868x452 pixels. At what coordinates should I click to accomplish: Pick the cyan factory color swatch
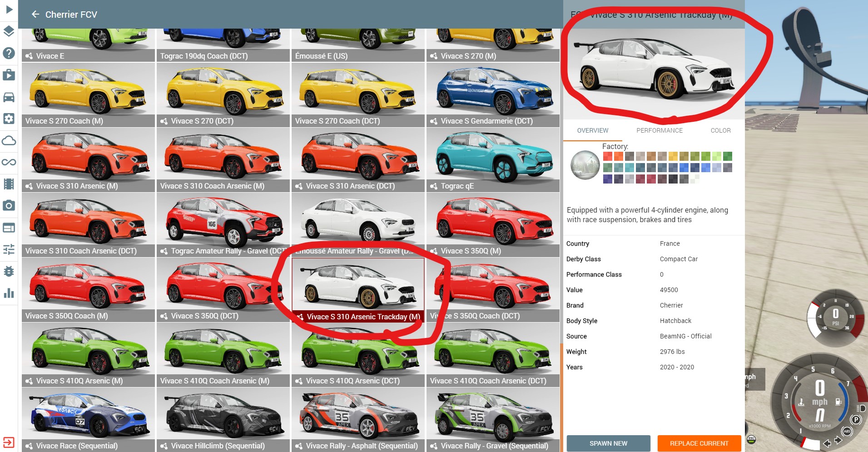click(630, 168)
